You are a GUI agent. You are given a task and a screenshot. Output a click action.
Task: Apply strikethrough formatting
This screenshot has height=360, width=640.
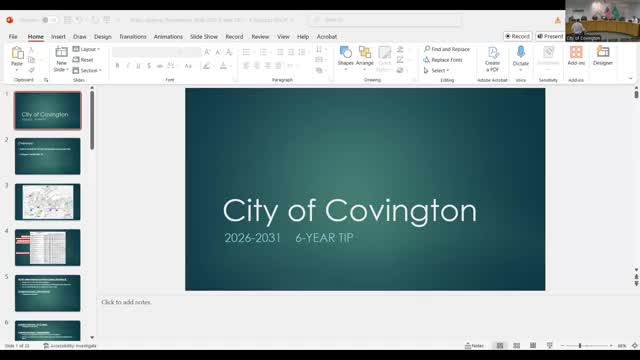[160, 66]
